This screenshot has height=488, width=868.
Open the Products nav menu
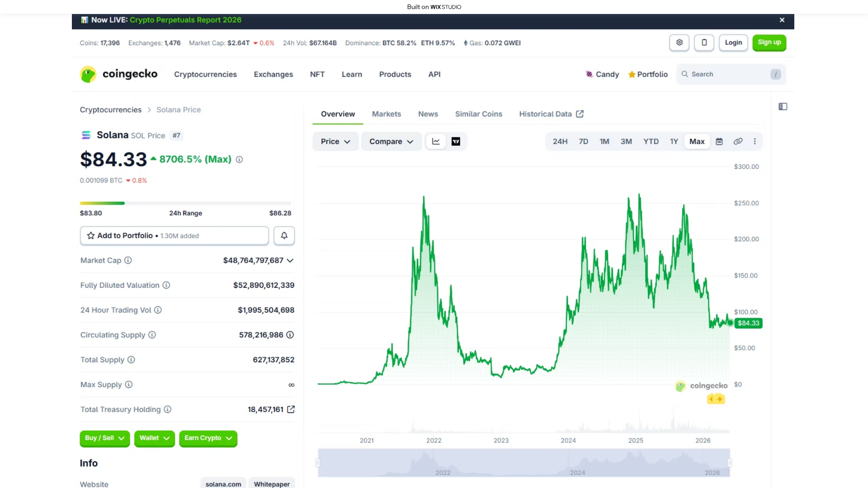tap(395, 74)
